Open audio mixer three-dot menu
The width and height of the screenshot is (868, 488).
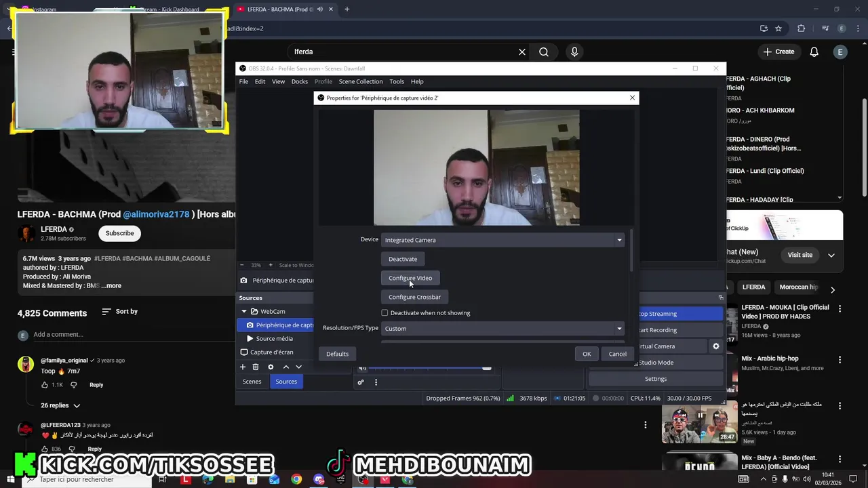point(376,382)
